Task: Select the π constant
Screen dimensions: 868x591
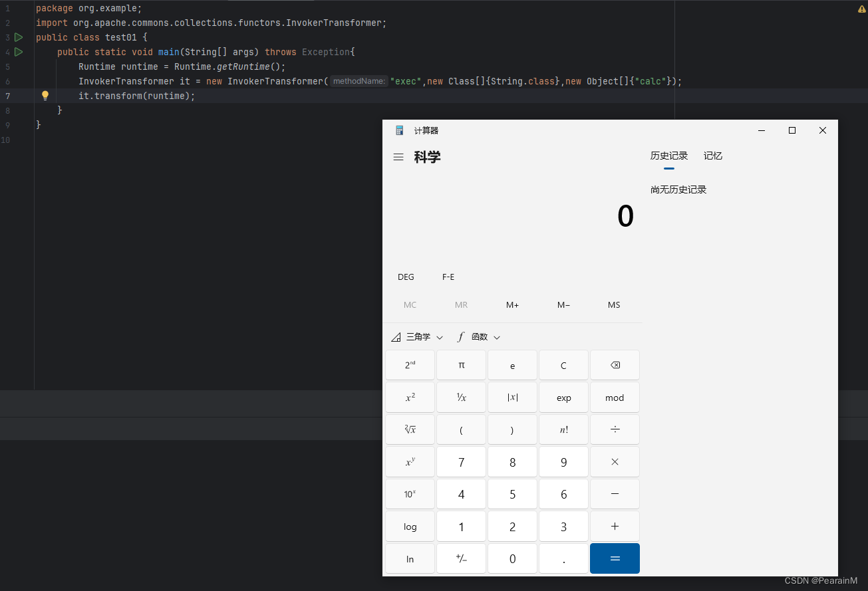Action: [x=461, y=365]
